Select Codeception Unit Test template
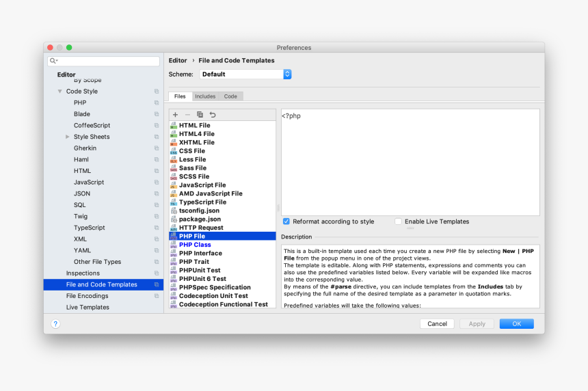This screenshot has height=391, width=588. coord(222,296)
